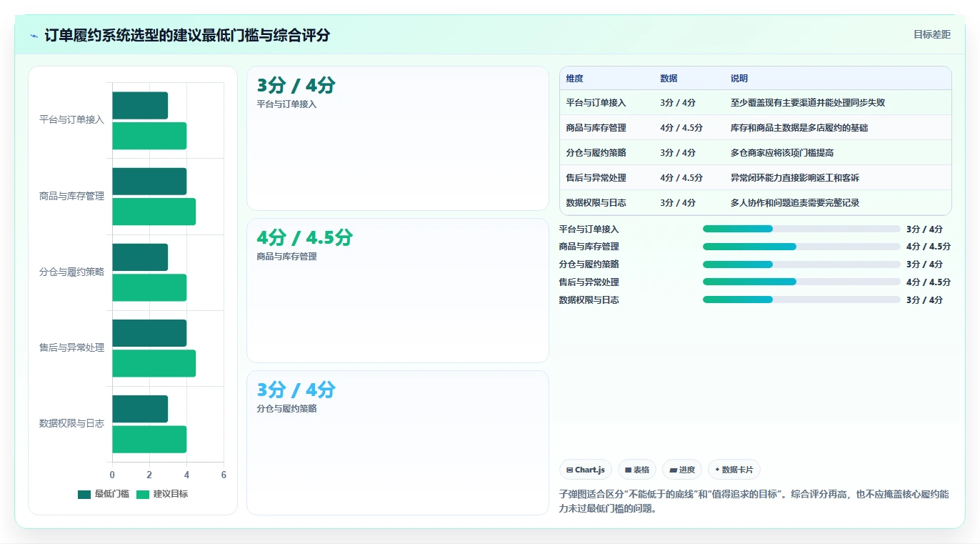This screenshot has width=980, height=544.
Task: Click large 3分 / 4分 value in 平台与订单接入 card
Action: (296, 85)
